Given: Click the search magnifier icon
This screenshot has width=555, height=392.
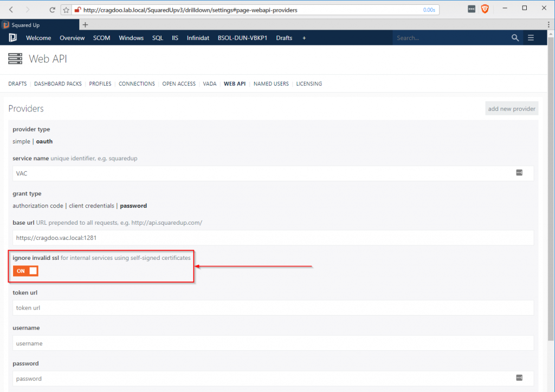Looking at the screenshot, I should (515, 38).
